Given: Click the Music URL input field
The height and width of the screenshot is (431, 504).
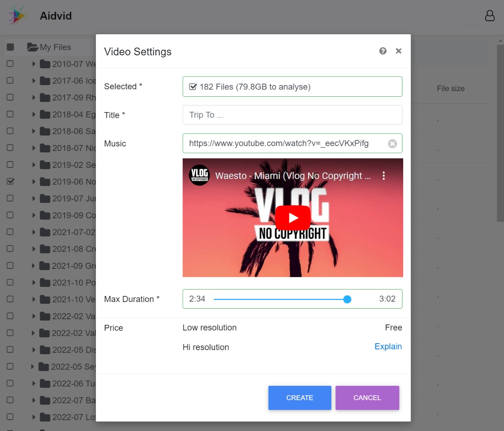Looking at the screenshot, I should point(292,143).
